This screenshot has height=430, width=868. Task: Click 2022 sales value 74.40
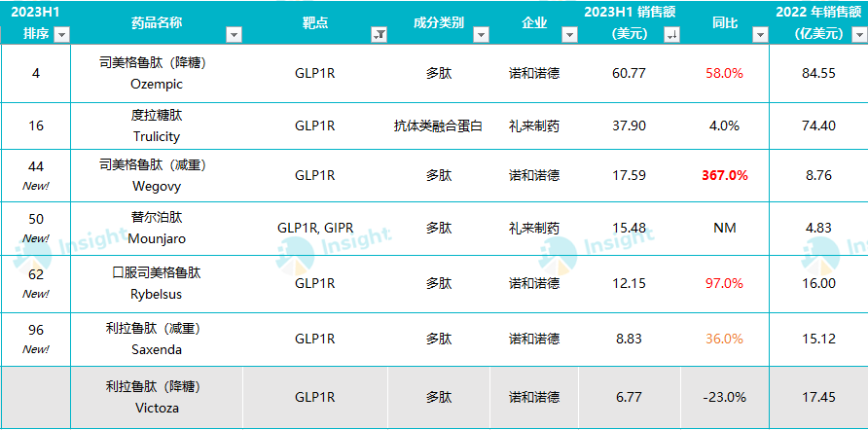[818, 126]
